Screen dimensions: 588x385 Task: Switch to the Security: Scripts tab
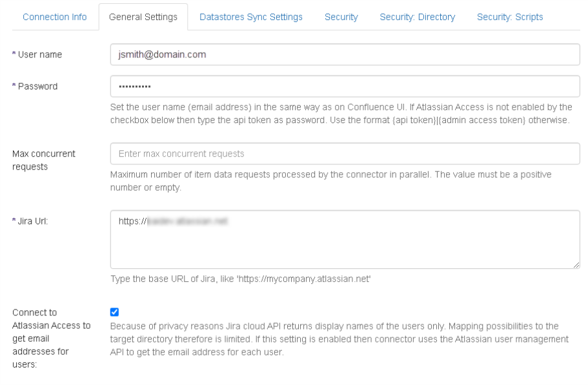(x=510, y=17)
